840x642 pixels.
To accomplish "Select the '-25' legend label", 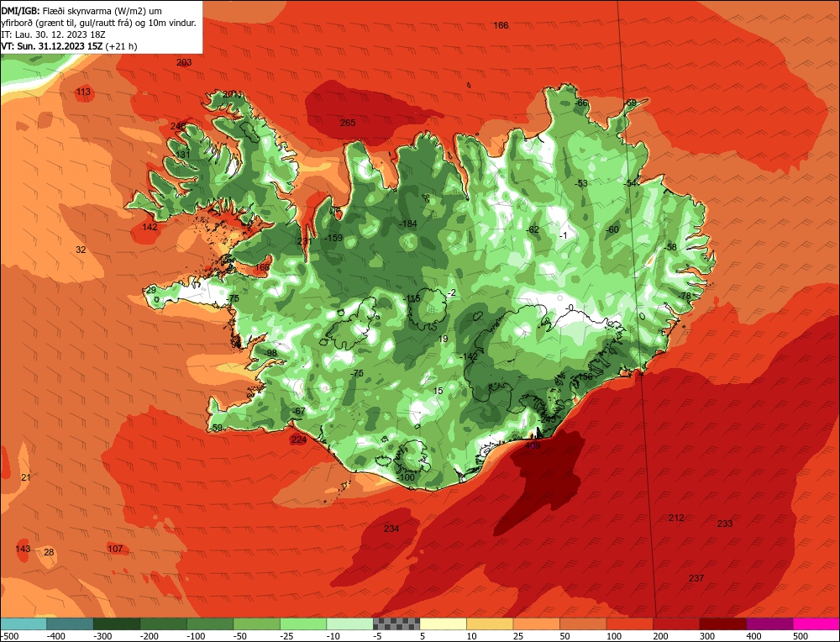I will click(x=287, y=636).
